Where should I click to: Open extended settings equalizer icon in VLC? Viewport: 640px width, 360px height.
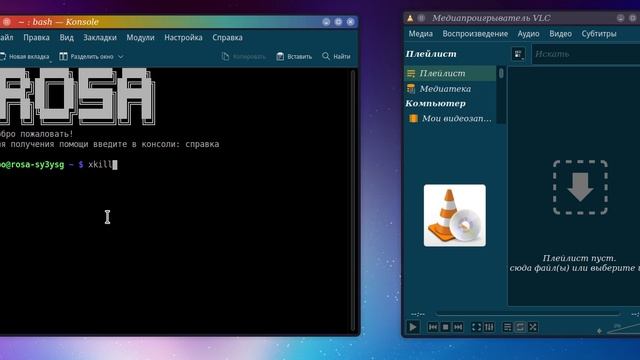click(489, 327)
